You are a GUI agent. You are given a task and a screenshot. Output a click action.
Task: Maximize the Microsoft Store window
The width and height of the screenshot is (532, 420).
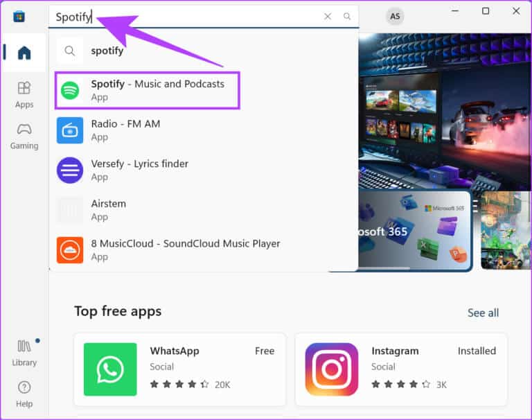point(486,11)
